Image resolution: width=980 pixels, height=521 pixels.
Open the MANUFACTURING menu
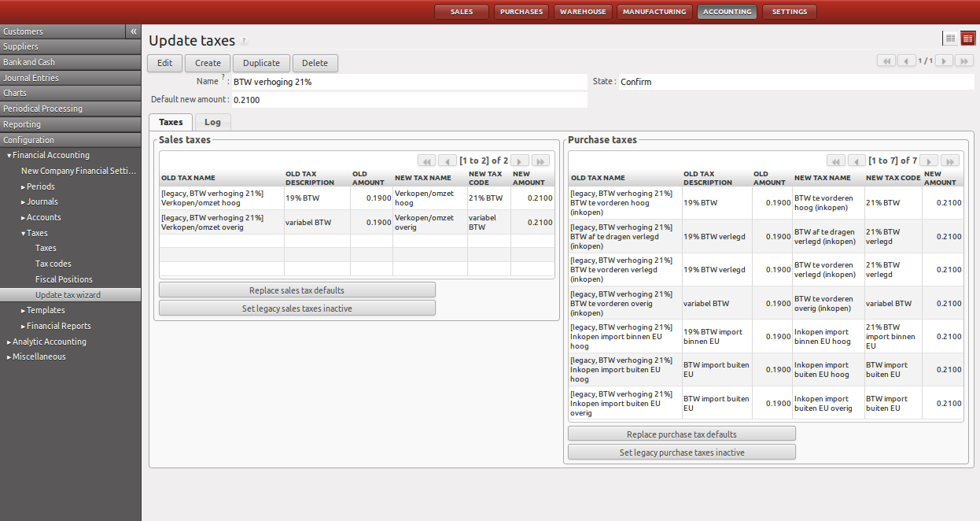pyautogui.click(x=654, y=11)
